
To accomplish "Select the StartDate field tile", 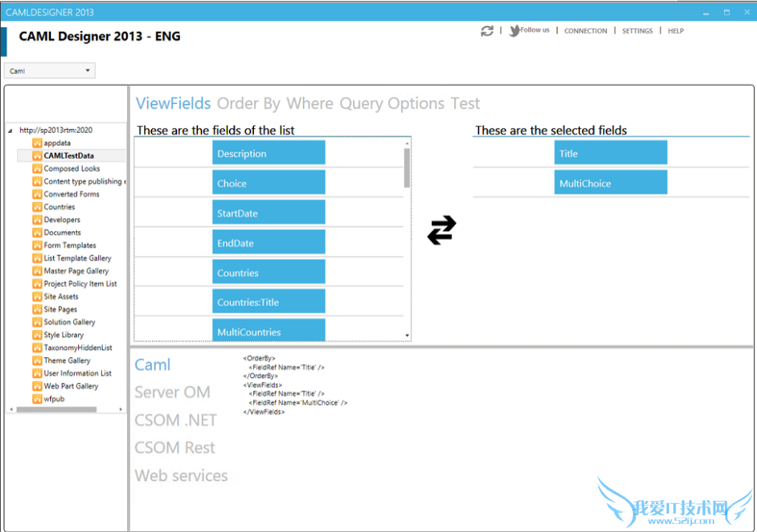I will tap(268, 213).
